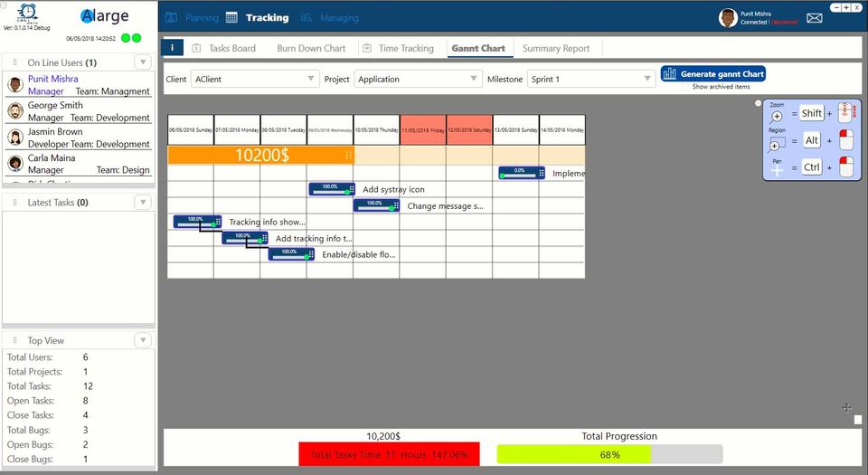Image resolution: width=868 pixels, height=475 pixels.
Task: Click the Alt key icon
Action: click(x=812, y=140)
